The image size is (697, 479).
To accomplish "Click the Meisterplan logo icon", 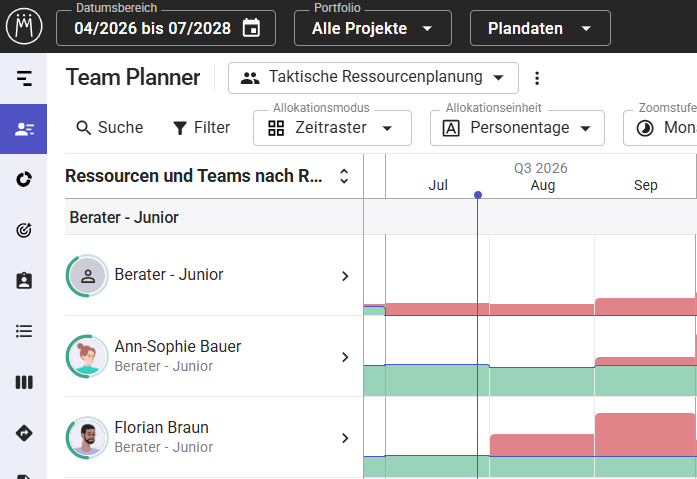I will pos(24,27).
